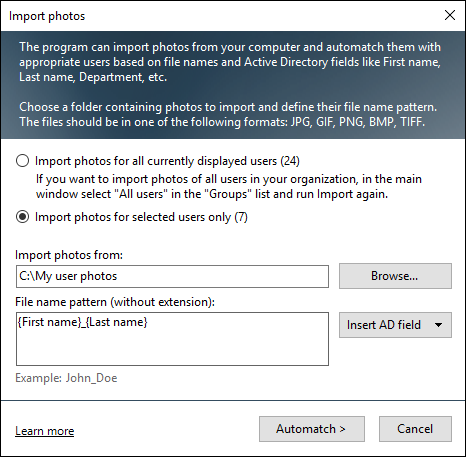Close the Import photos dialog
The height and width of the screenshot is (457, 466).
point(450,15)
